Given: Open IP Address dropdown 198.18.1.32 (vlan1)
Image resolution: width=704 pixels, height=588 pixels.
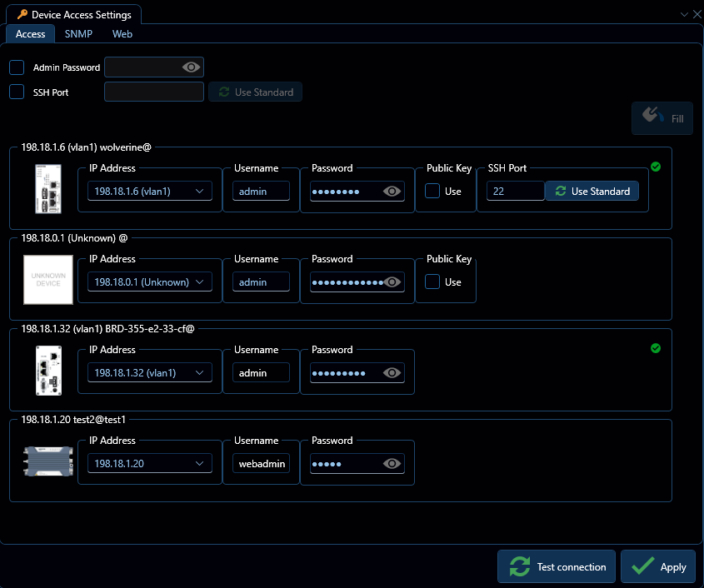Looking at the screenshot, I should [149, 372].
